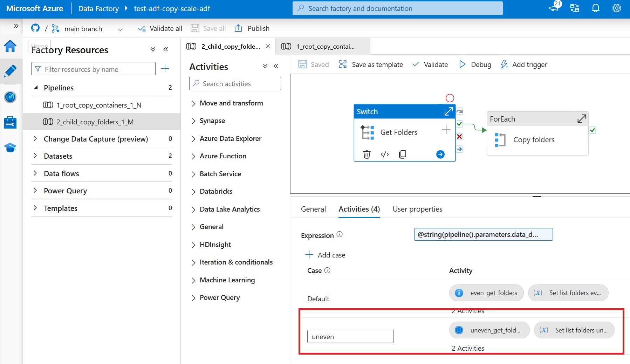Open the Monitor hub in left sidebar
The height and width of the screenshot is (364, 630).
[10, 97]
